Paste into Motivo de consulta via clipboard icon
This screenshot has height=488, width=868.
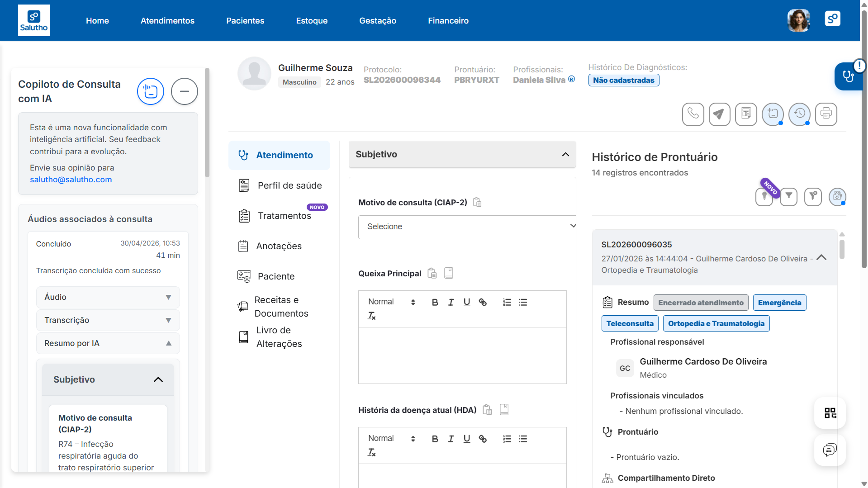point(477,202)
